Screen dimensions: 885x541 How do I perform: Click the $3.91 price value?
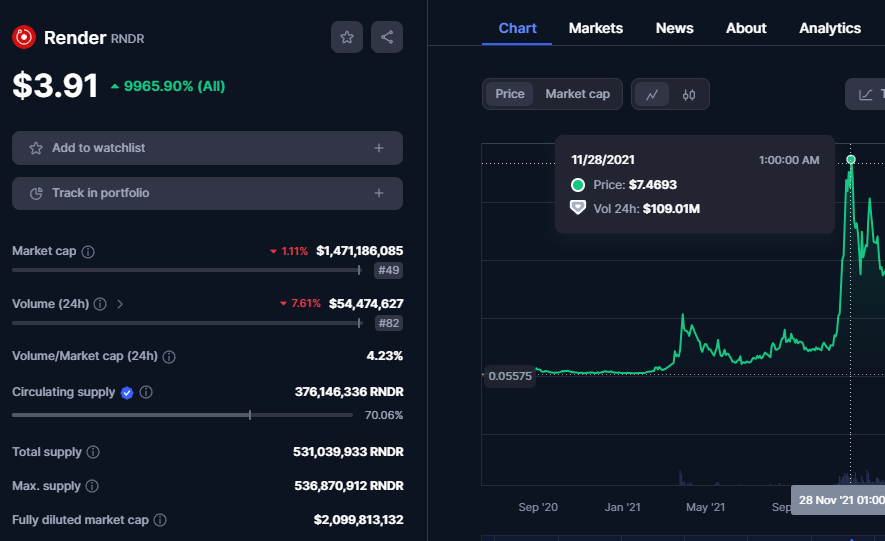pyautogui.click(x=55, y=86)
